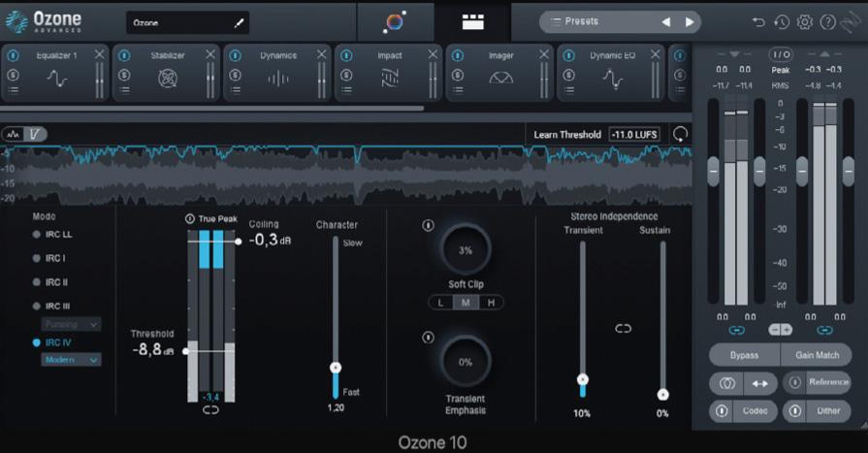
Task: Click the Codec button
Action: point(744,411)
